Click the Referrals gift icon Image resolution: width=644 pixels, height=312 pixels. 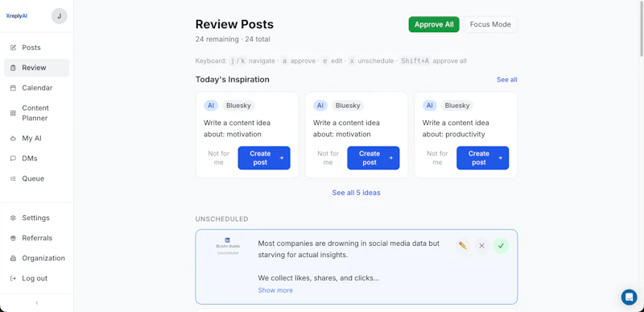[13, 238]
